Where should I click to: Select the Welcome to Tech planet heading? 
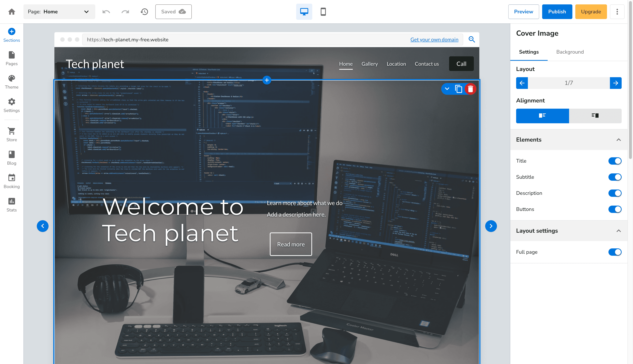[x=173, y=220]
